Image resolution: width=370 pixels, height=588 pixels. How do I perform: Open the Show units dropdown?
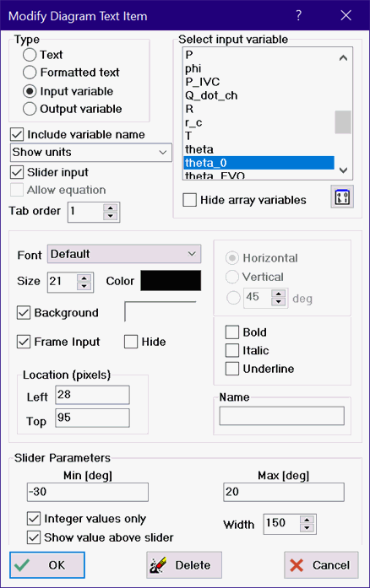click(91, 152)
